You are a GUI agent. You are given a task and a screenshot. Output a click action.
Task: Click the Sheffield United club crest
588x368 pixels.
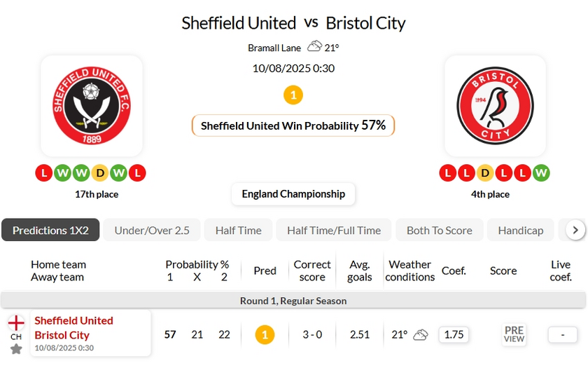pyautogui.click(x=92, y=105)
